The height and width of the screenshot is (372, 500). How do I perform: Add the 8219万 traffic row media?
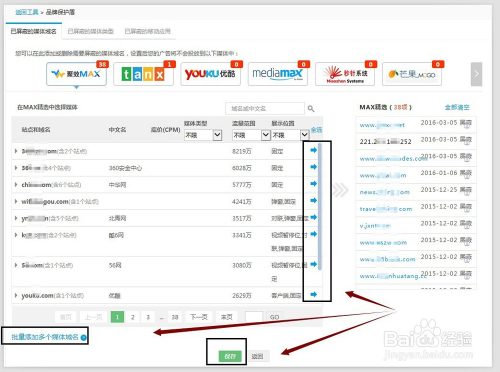pyautogui.click(x=313, y=150)
